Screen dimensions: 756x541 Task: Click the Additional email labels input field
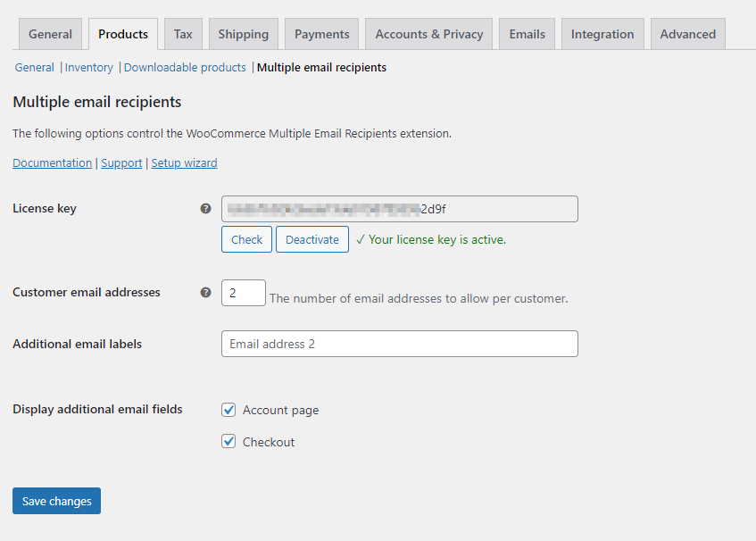click(x=399, y=344)
